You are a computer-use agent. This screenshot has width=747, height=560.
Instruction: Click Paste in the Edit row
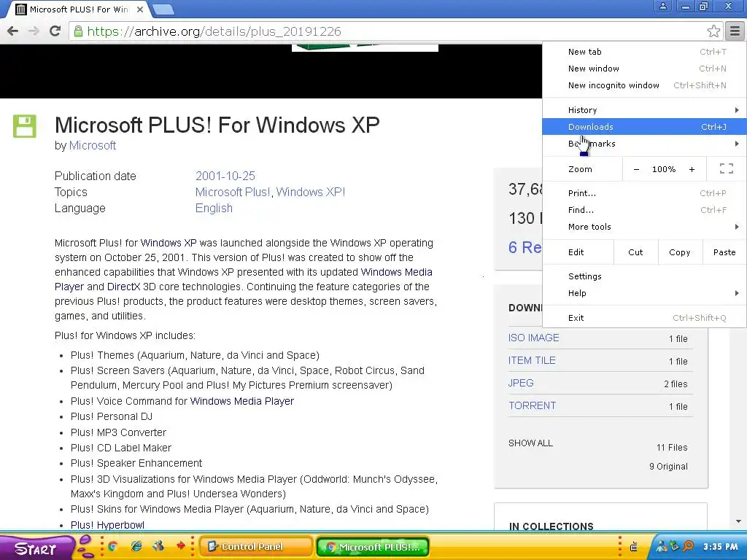(724, 252)
